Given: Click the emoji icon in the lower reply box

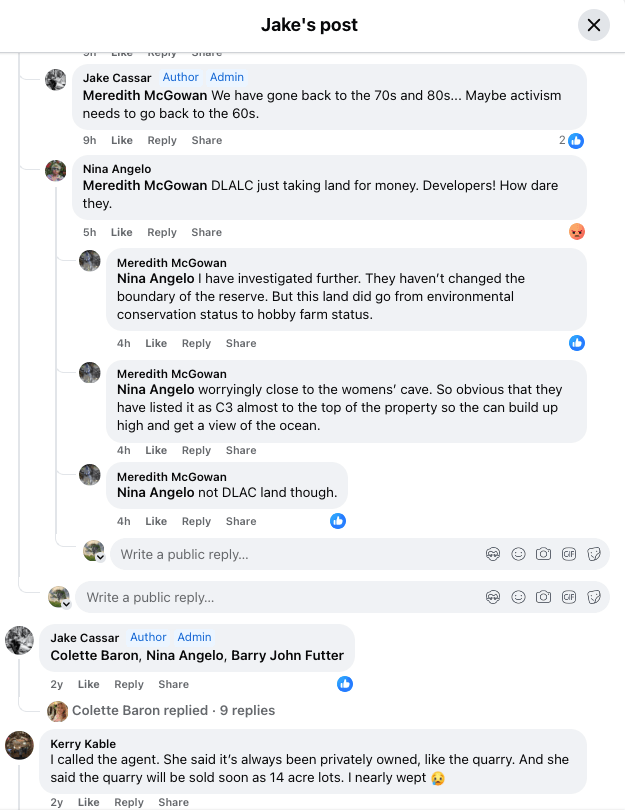Looking at the screenshot, I should [x=518, y=597].
